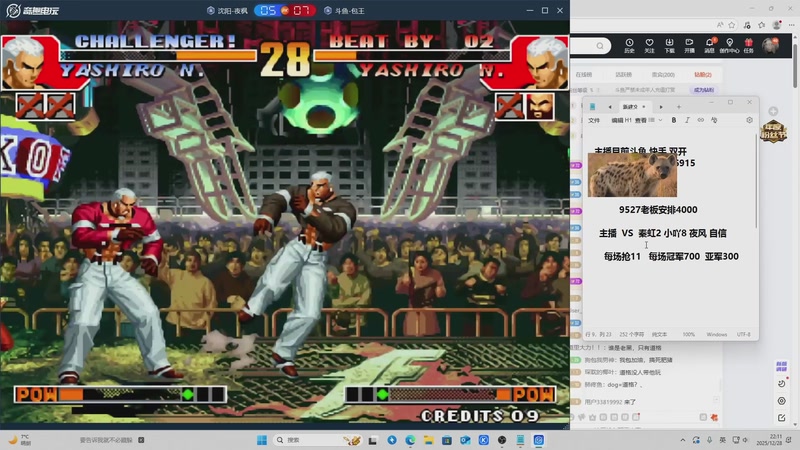Open the Follow (关注) heart icon

click(x=649, y=45)
